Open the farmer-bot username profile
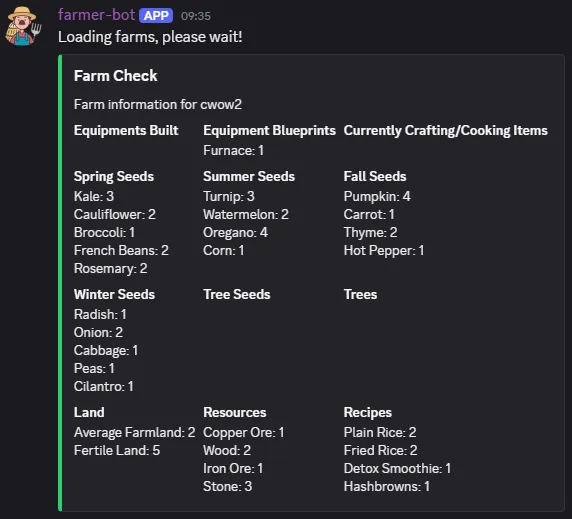Screen dimensions: 572x519 96,15
